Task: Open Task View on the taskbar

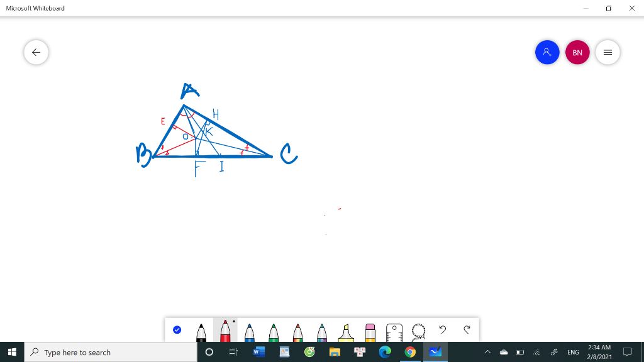Action: click(x=234, y=352)
